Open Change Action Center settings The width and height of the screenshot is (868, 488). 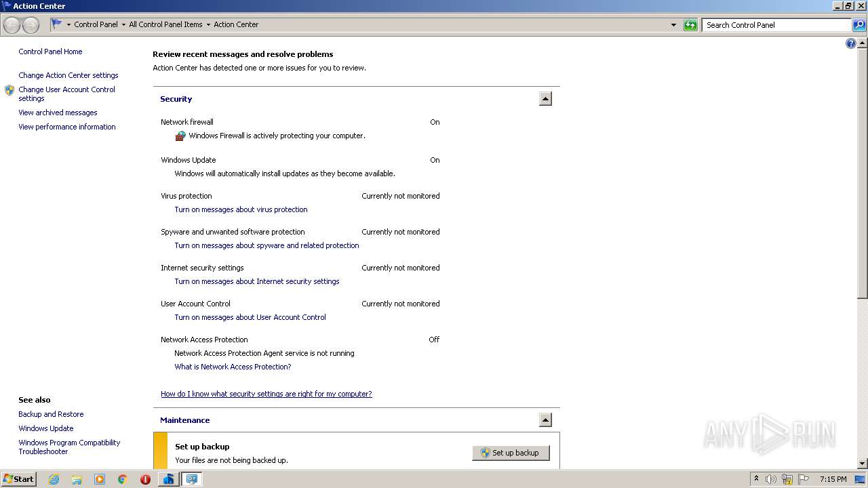68,75
